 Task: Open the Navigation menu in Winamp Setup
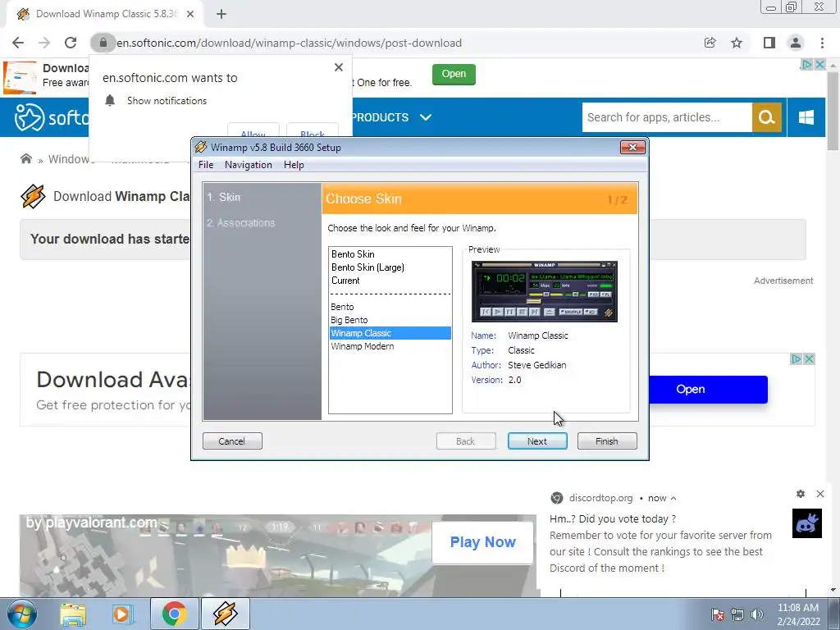pyautogui.click(x=248, y=165)
